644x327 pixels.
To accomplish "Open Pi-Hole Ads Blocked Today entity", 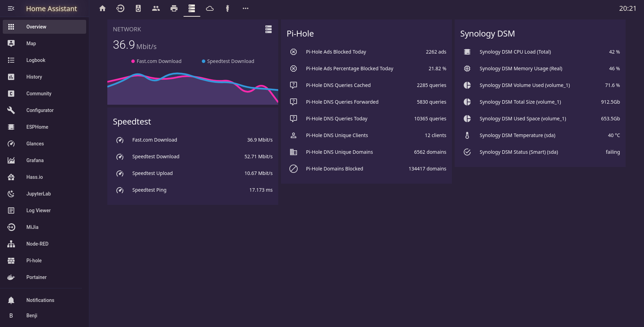I will (366, 52).
